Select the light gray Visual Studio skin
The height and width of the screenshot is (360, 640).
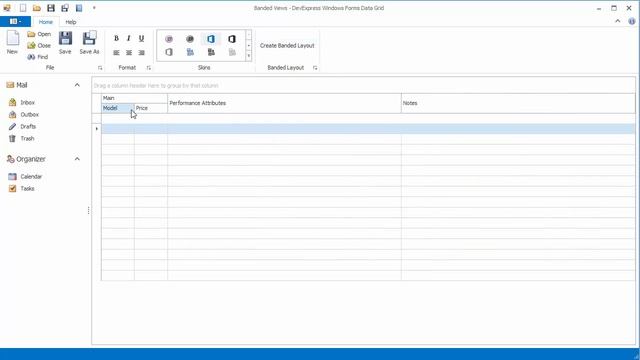[x=232, y=52]
